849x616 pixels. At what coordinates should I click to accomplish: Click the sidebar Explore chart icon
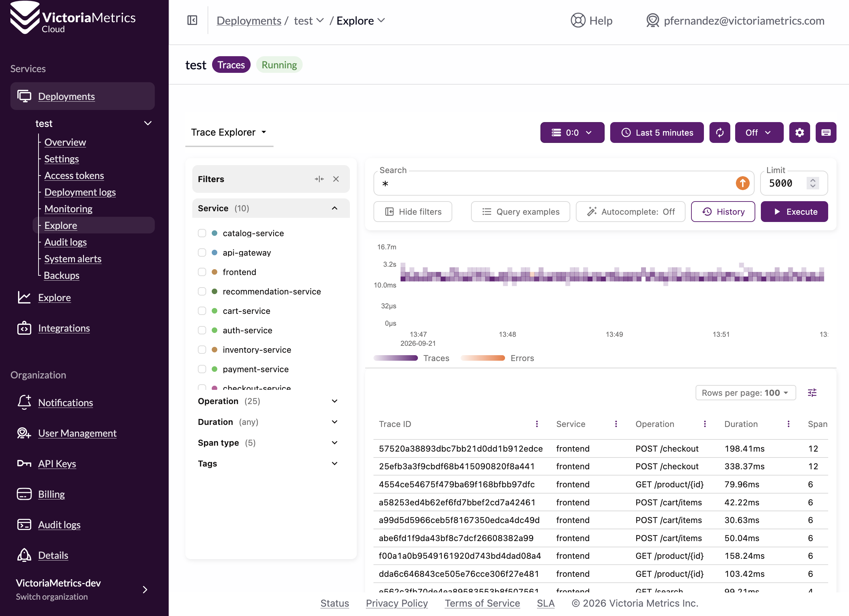[x=24, y=298]
